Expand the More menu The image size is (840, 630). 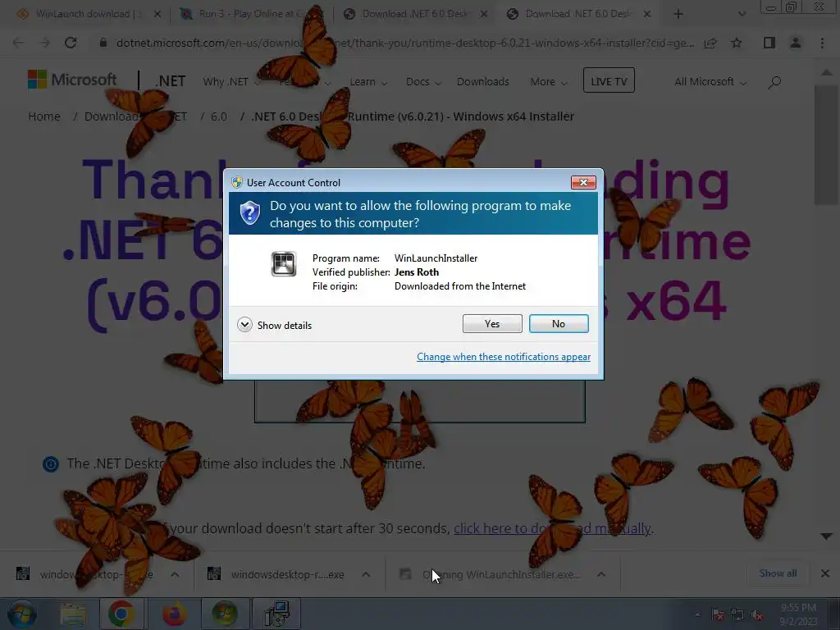pyautogui.click(x=549, y=82)
